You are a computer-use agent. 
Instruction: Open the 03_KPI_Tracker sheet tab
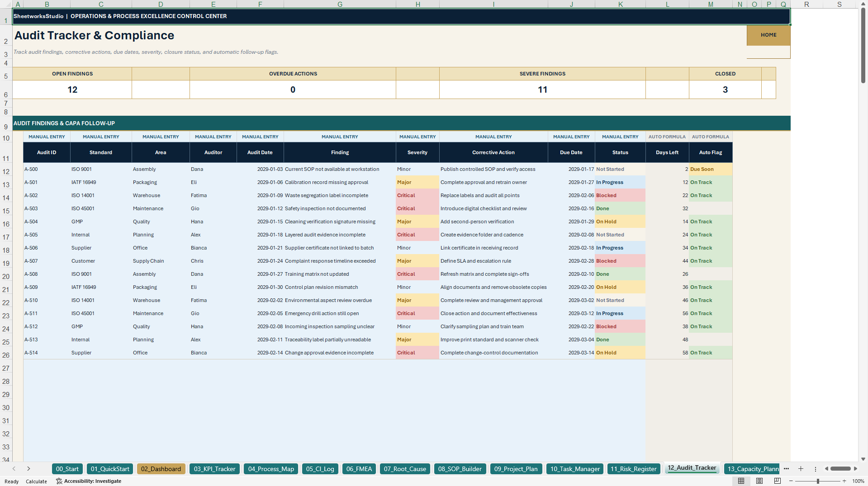[214, 469]
